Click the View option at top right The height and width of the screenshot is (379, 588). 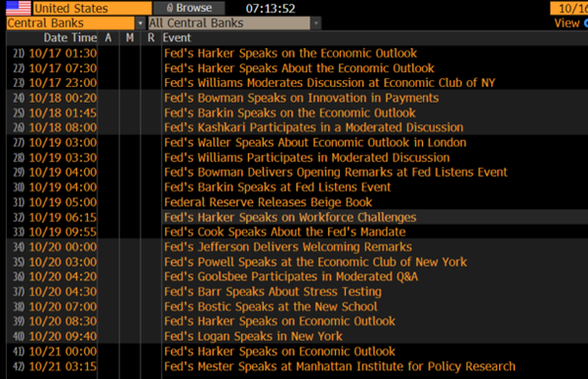[x=567, y=23]
